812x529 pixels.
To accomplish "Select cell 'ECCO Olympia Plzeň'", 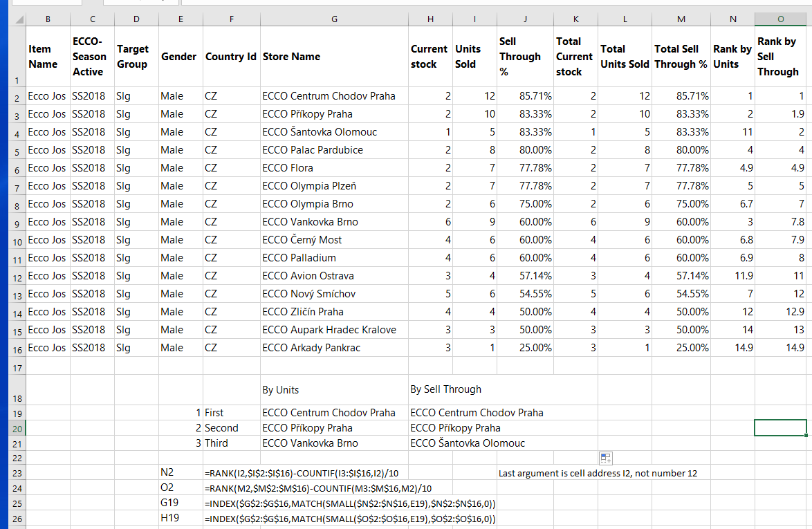I will [x=334, y=186].
